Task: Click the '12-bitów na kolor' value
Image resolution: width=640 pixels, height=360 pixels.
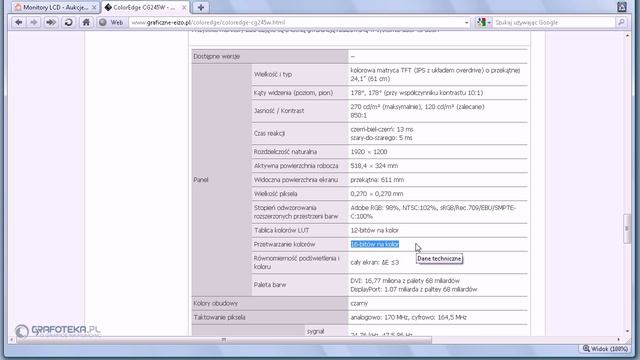Action: [x=374, y=230]
